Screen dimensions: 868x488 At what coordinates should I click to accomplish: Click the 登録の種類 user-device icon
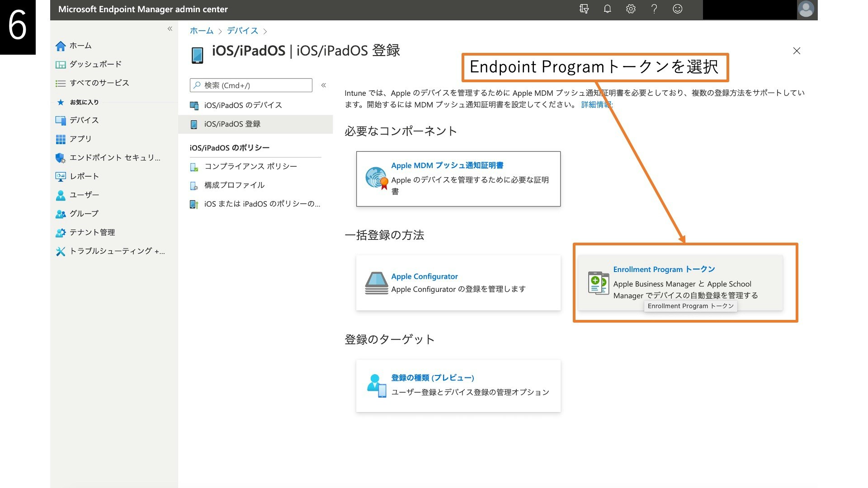click(377, 386)
